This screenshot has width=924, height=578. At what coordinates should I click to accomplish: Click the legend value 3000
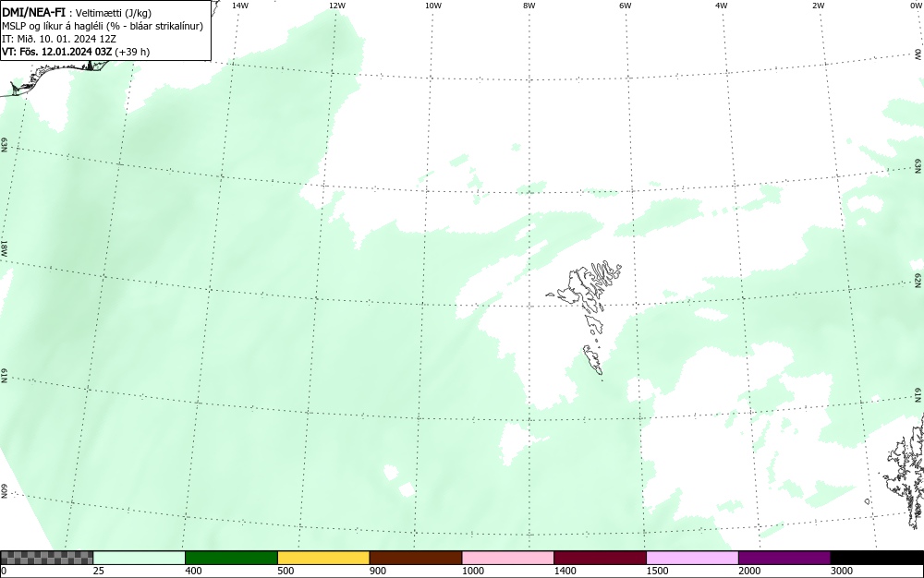point(842,571)
